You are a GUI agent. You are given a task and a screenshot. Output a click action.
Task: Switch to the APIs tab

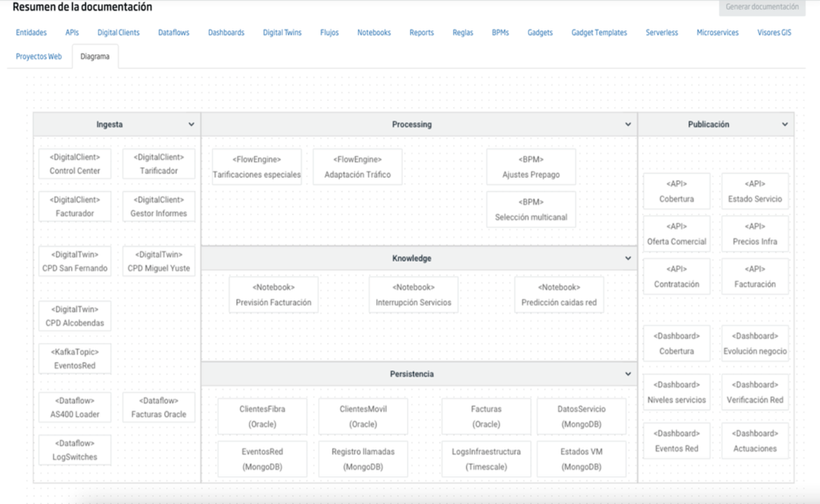click(72, 32)
